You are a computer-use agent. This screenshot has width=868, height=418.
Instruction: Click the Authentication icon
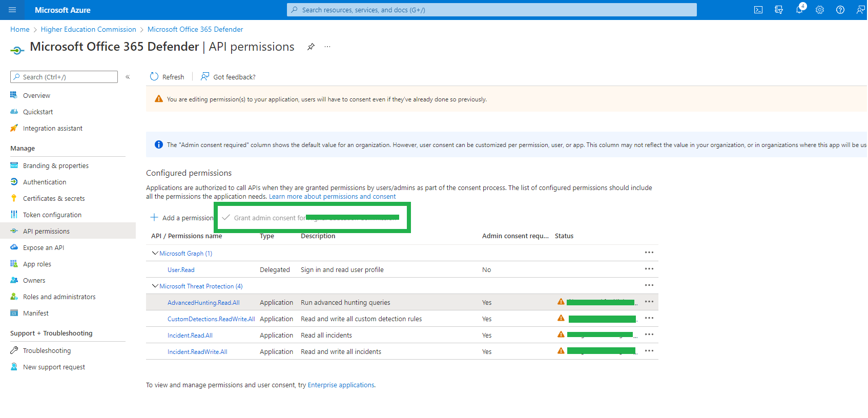14,182
